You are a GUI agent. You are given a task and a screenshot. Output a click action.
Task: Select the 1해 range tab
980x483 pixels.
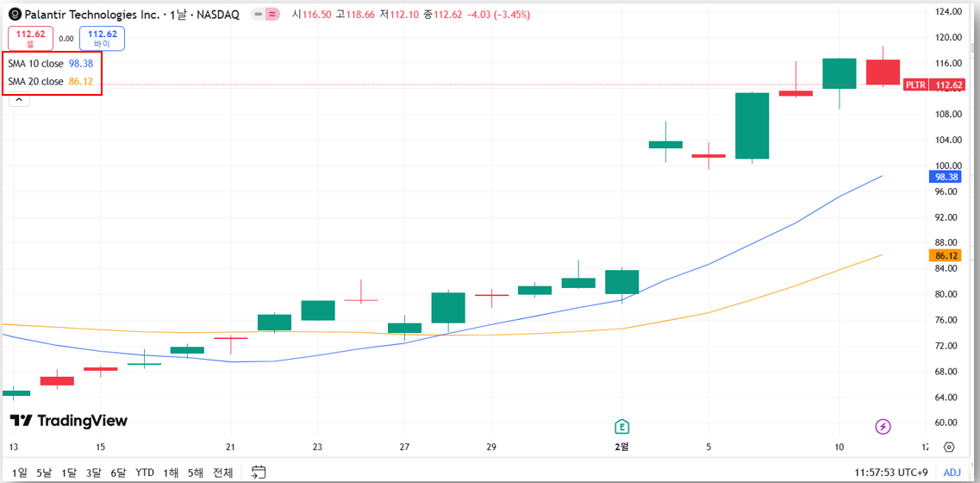171,473
